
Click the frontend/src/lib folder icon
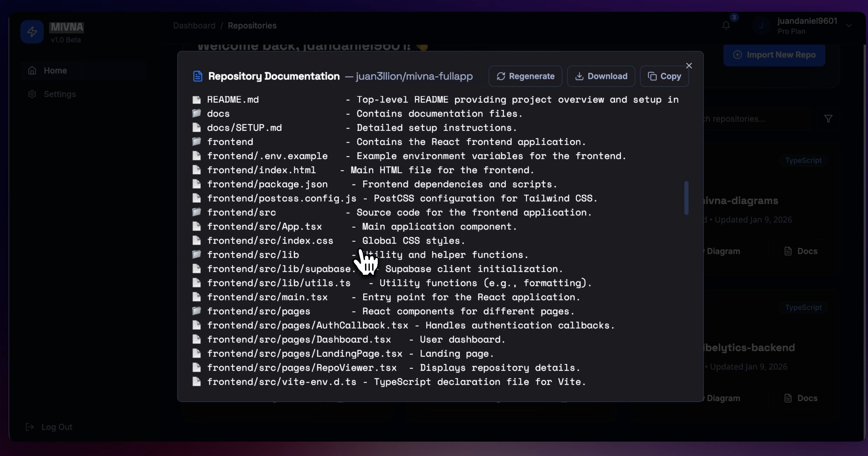[x=197, y=254]
